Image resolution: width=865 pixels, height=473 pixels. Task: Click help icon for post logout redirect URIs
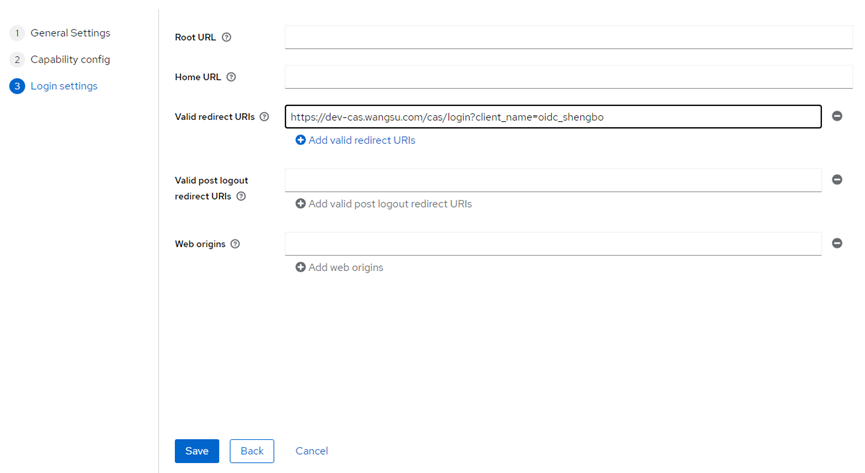pyautogui.click(x=241, y=197)
